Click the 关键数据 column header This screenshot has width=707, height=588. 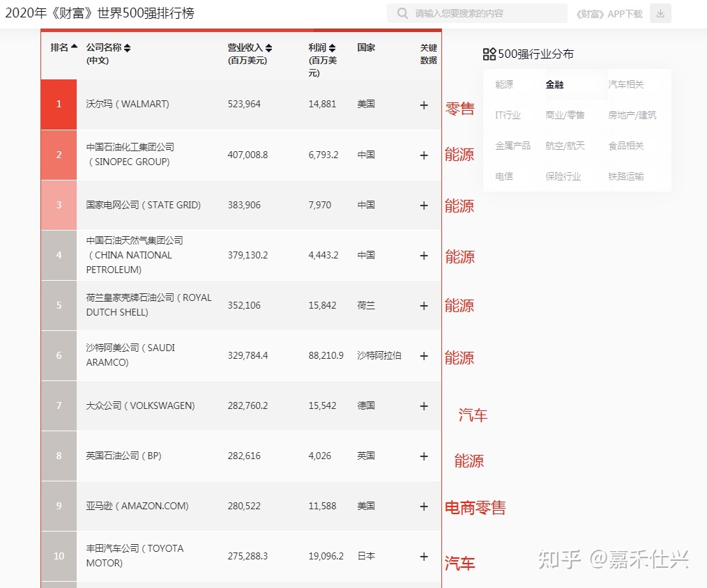coord(428,54)
